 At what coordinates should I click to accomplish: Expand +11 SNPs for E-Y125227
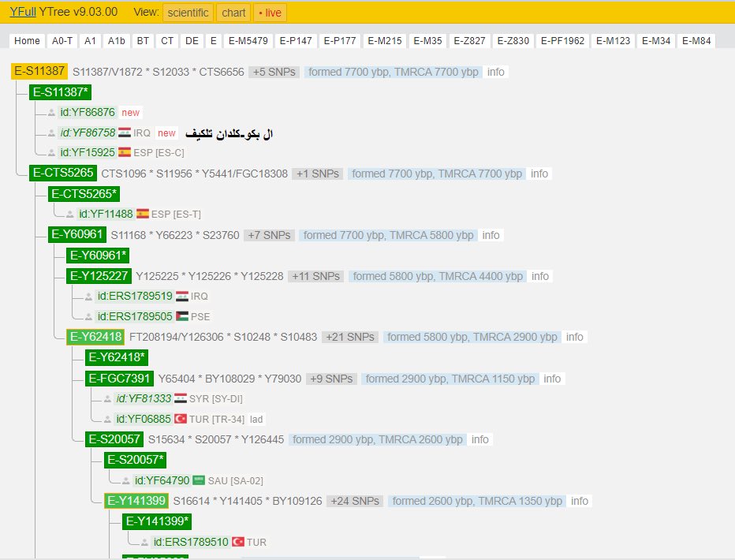point(316,277)
